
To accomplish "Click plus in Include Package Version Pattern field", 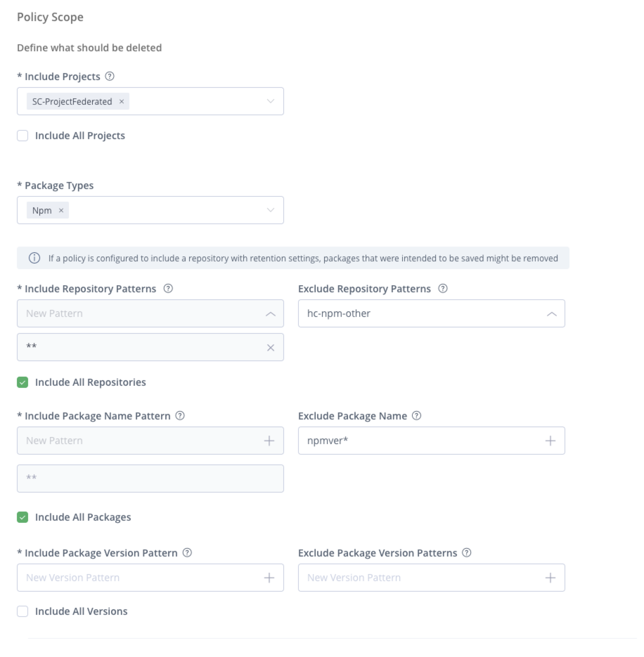I will pyautogui.click(x=269, y=578).
